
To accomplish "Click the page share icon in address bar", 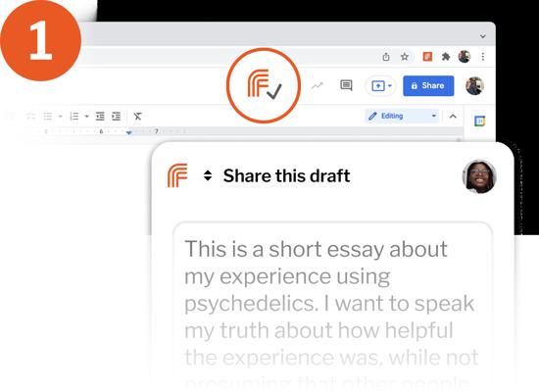I will click(x=386, y=57).
